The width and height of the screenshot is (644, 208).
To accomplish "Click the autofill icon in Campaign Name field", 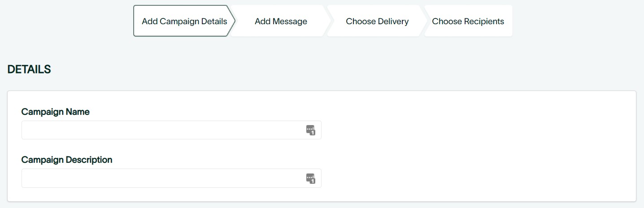I will (x=311, y=130).
